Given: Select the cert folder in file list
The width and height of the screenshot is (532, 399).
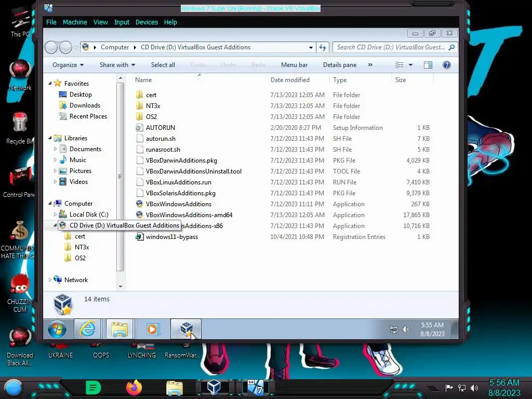Looking at the screenshot, I should (151, 95).
